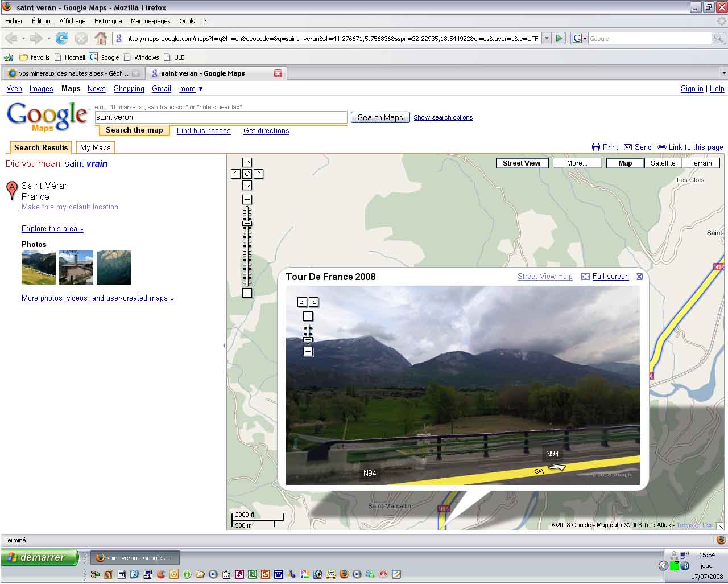Zoom in the map with the plus button

[x=247, y=200]
